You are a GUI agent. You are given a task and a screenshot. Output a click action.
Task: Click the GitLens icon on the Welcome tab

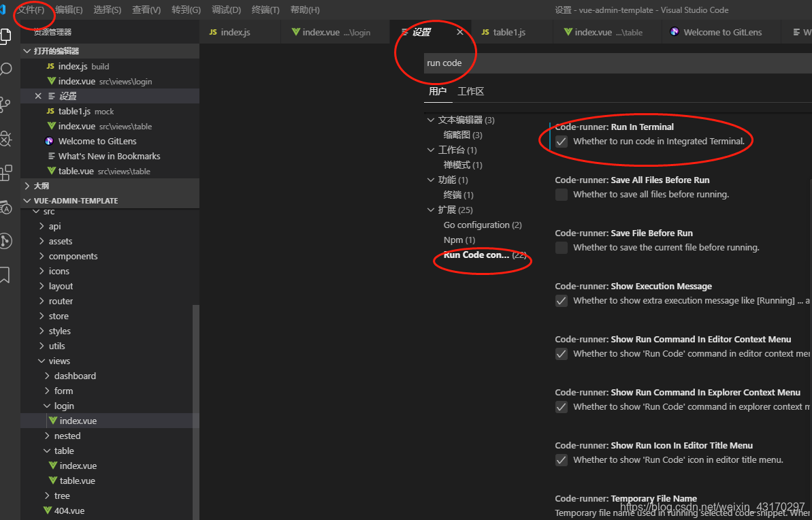point(675,32)
